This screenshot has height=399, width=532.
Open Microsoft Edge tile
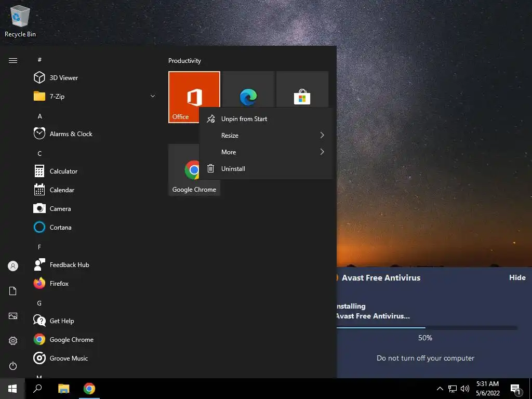[x=248, y=90]
